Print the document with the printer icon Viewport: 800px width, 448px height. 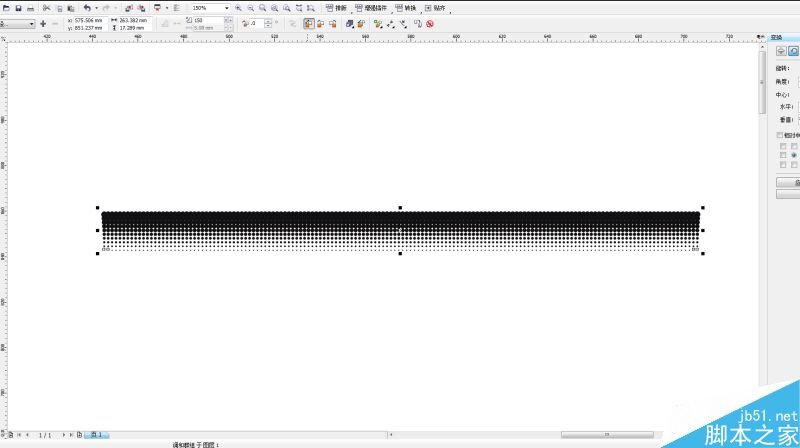coord(30,8)
